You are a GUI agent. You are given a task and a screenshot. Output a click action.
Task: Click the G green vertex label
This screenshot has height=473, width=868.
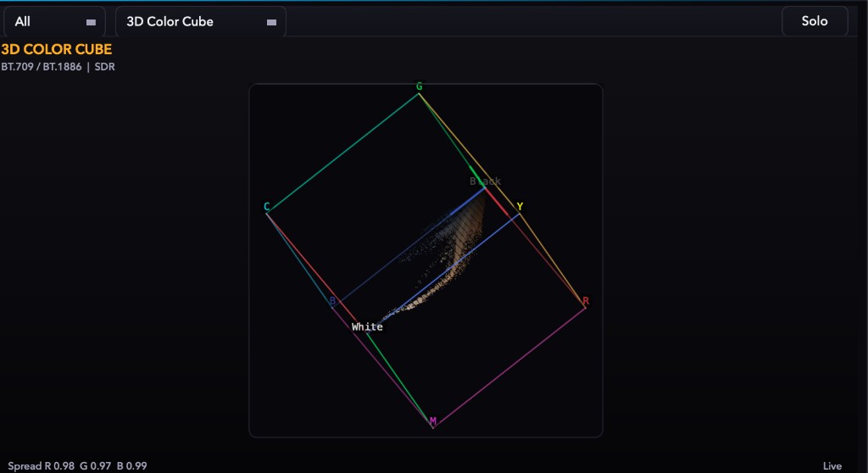pos(419,86)
